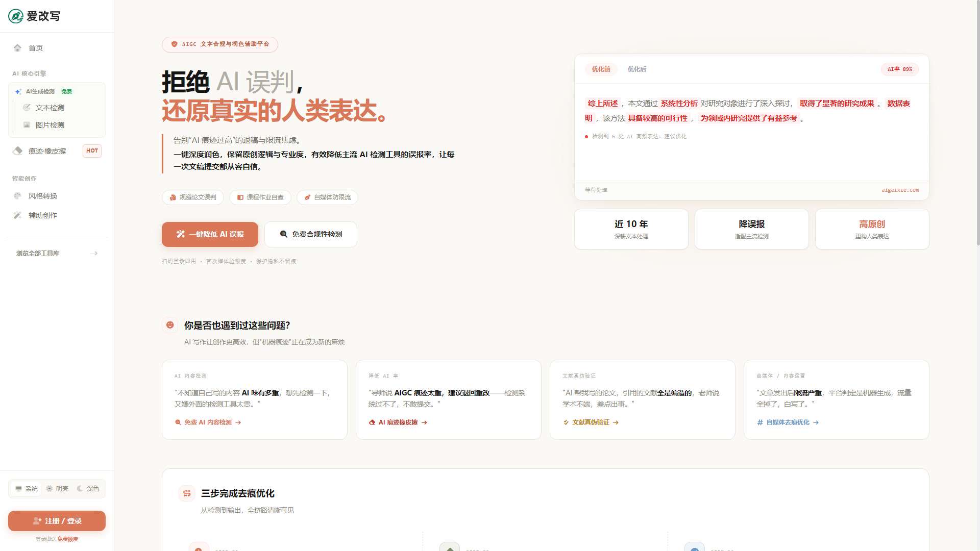Click the 课程作业自查 tag
This screenshot has width=980, height=551.
coord(260,197)
